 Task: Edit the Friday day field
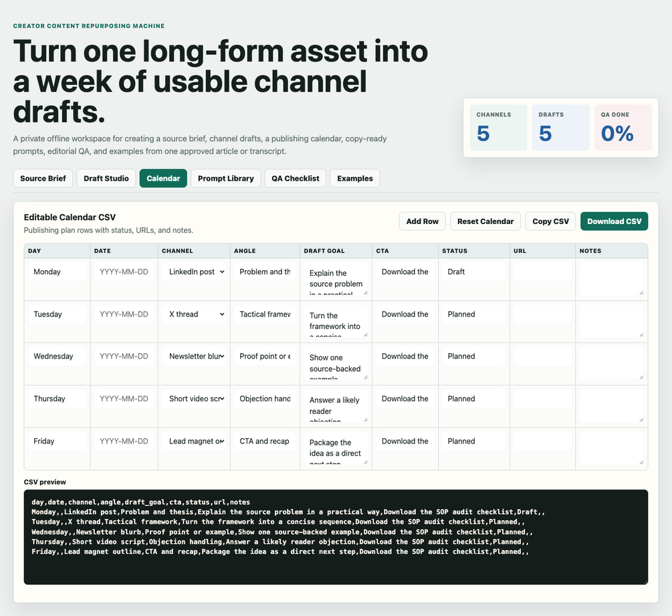click(x=57, y=441)
